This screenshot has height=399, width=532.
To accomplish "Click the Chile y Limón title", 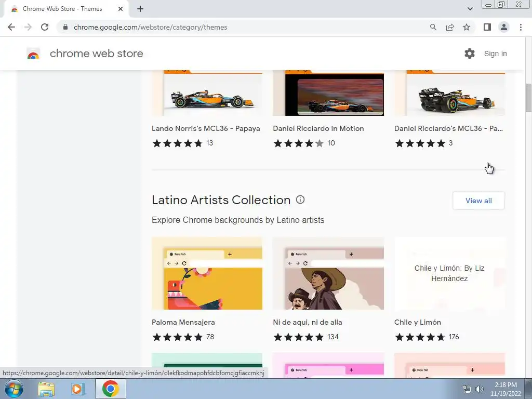I will (x=418, y=322).
